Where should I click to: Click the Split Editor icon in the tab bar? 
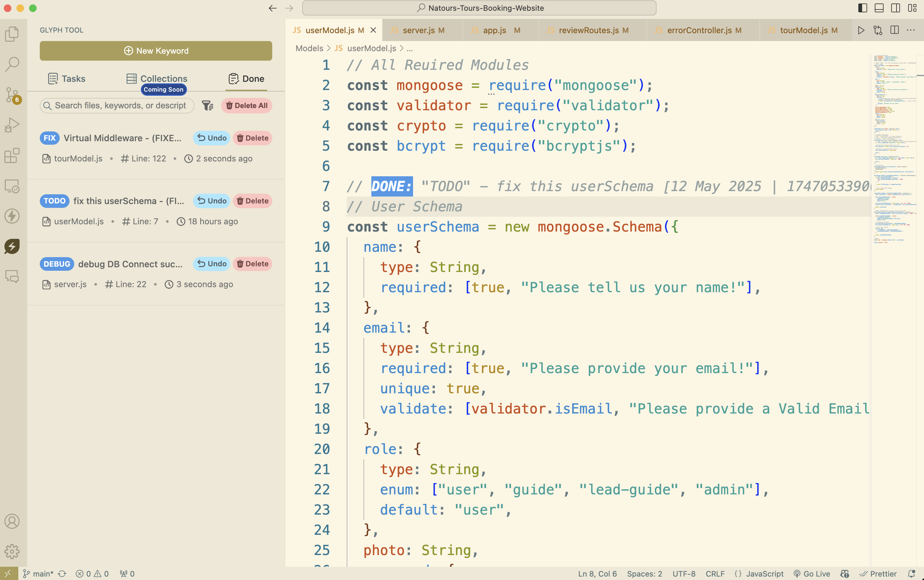point(895,30)
